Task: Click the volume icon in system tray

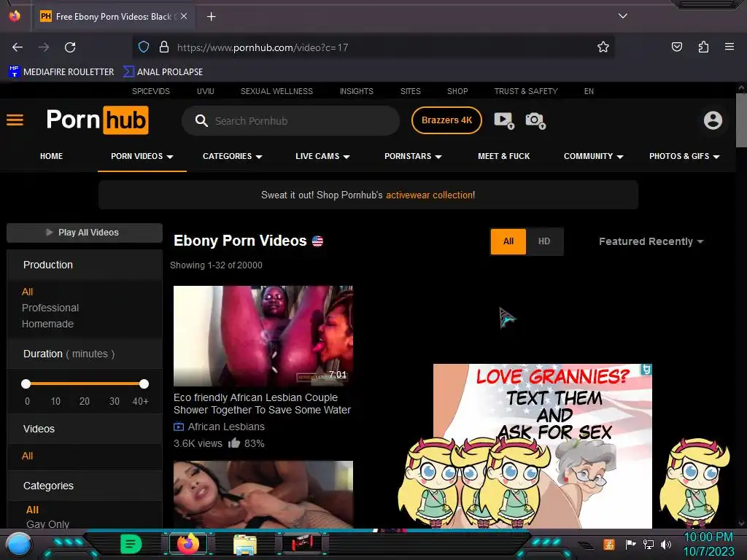Action: coord(666,544)
